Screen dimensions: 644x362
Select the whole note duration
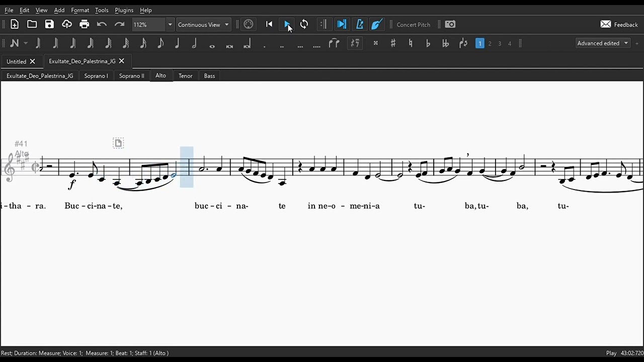click(212, 46)
